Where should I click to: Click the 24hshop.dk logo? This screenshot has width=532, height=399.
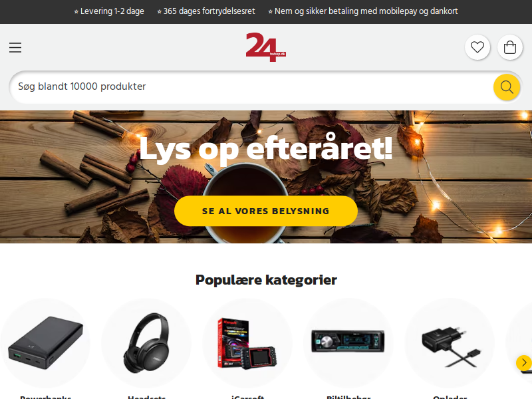click(x=265, y=47)
